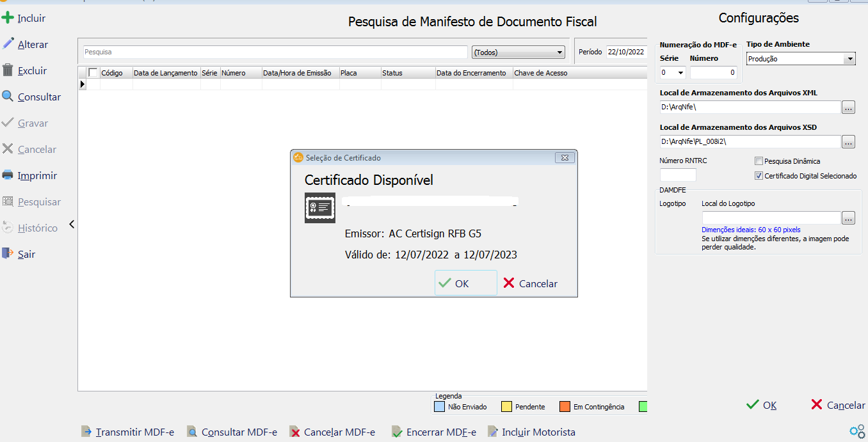Click the green plus Incluir icon
This screenshot has width=868, height=442.
(x=8, y=18)
